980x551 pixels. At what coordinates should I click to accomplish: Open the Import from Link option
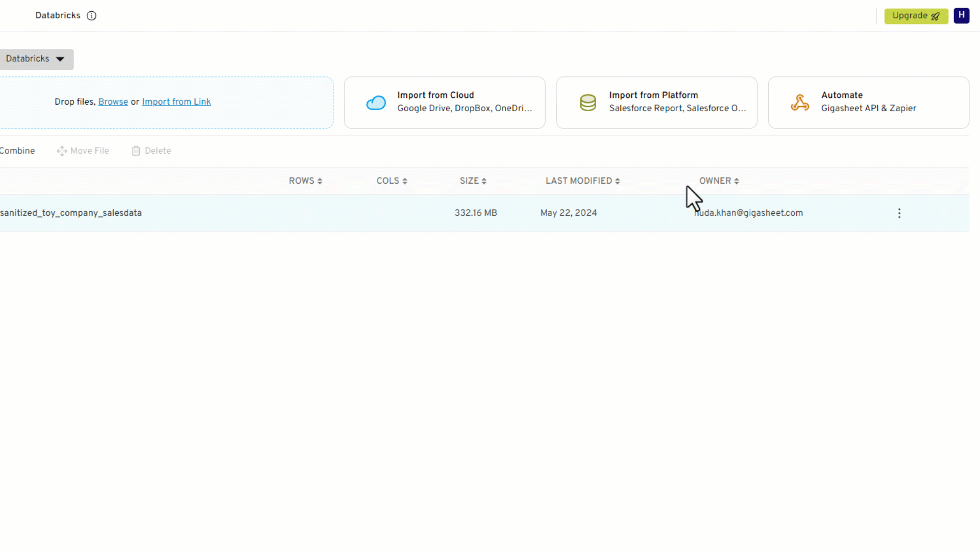tap(176, 102)
